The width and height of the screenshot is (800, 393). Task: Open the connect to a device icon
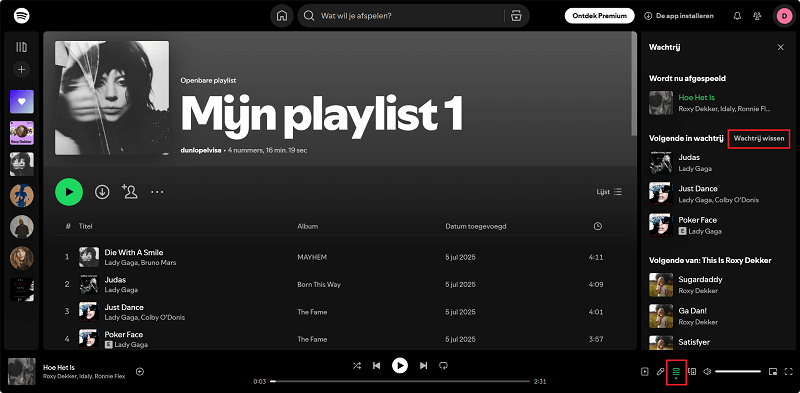coord(692,372)
